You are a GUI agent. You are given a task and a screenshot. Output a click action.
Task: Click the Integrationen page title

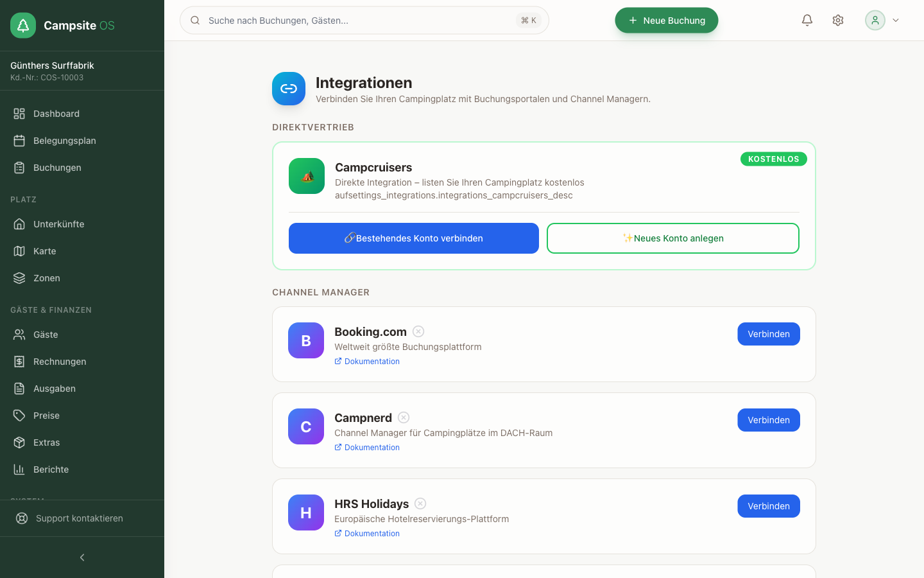pyautogui.click(x=364, y=83)
